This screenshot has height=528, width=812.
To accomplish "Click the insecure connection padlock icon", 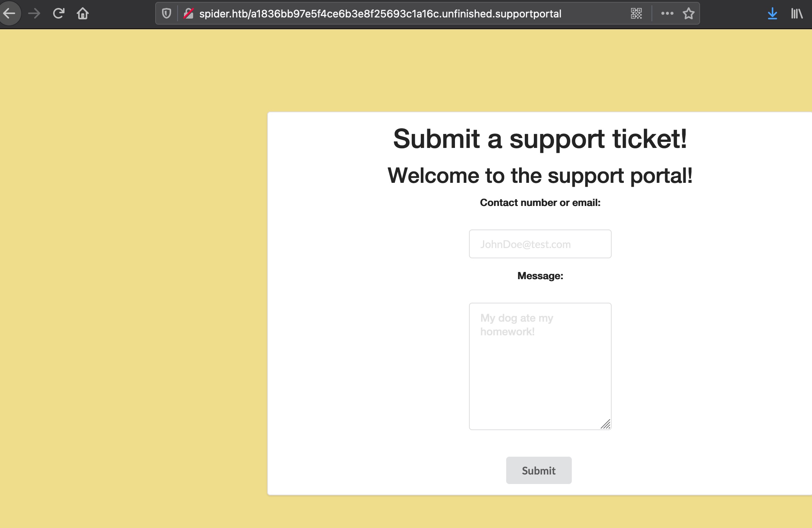I will [x=188, y=14].
